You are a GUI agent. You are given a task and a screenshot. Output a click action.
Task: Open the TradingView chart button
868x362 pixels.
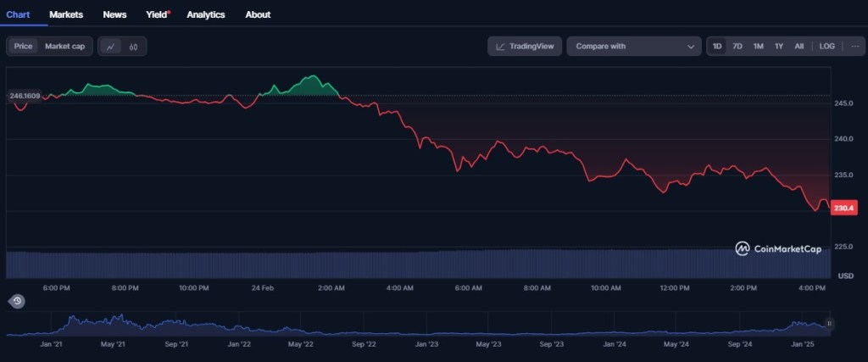(x=524, y=47)
